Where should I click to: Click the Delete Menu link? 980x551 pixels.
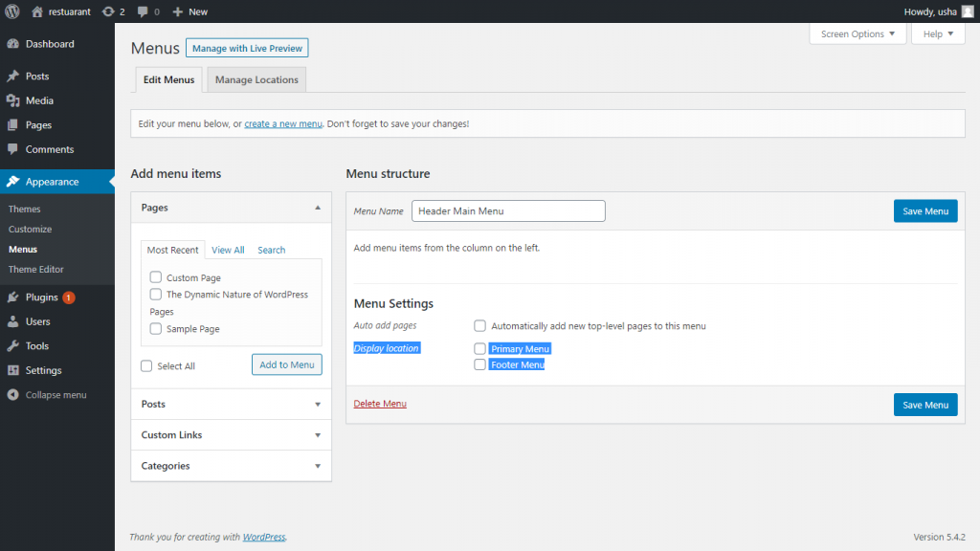(380, 404)
